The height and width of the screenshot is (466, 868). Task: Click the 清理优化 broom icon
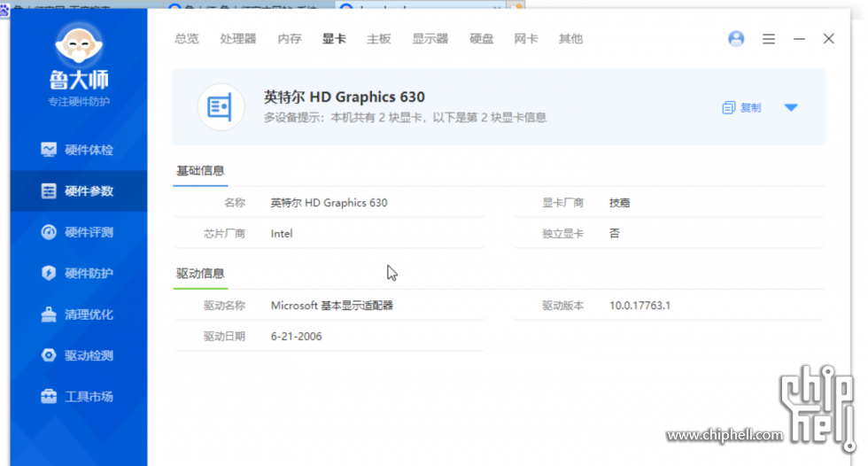pos(49,315)
